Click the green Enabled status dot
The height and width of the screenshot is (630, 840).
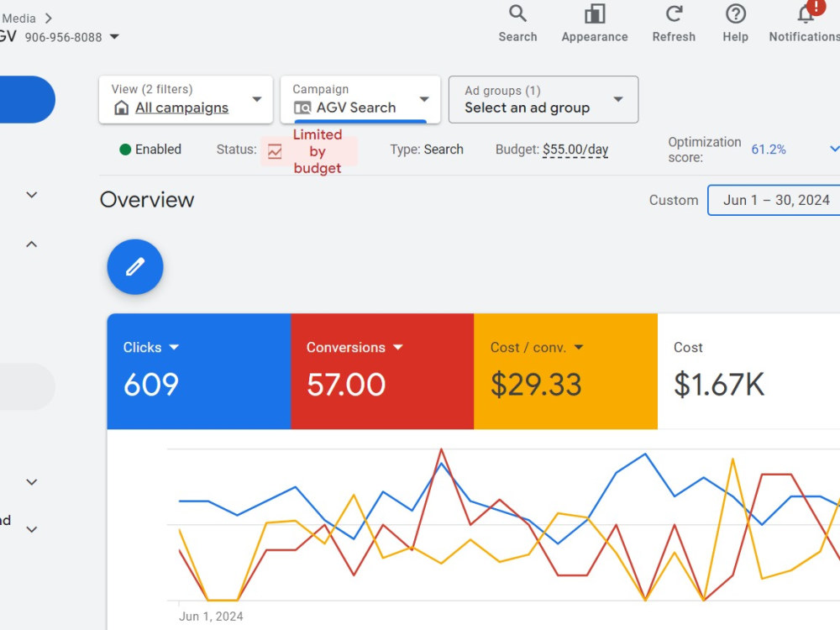[x=125, y=150]
